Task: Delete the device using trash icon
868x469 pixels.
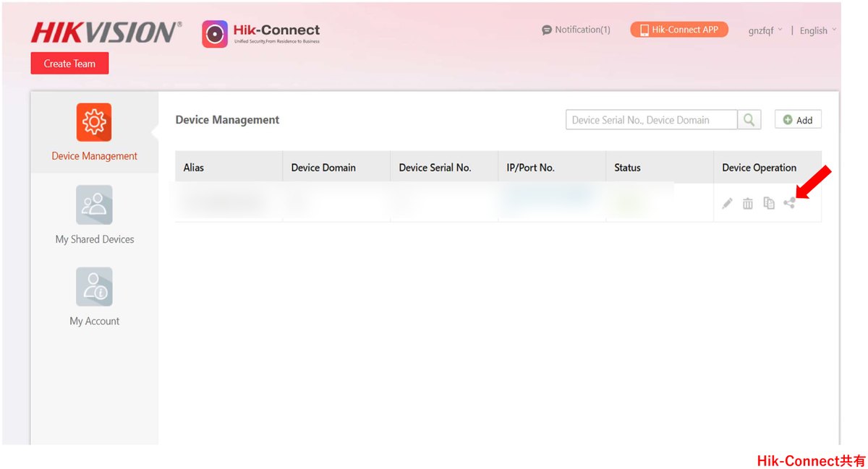Action: click(x=748, y=204)
